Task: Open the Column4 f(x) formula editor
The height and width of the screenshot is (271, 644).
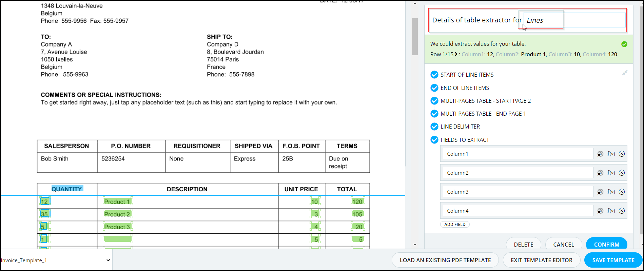Action: coord(611,211)
